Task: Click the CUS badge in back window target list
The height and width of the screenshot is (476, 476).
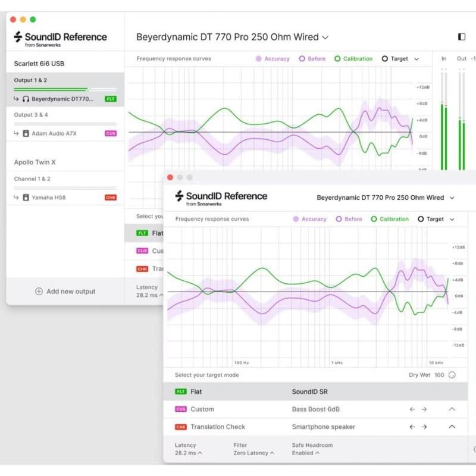Action: click(x=142, y=250)
